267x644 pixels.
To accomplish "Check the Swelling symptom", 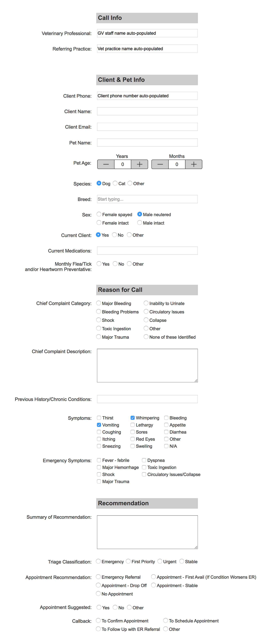I will coord(133,446).
